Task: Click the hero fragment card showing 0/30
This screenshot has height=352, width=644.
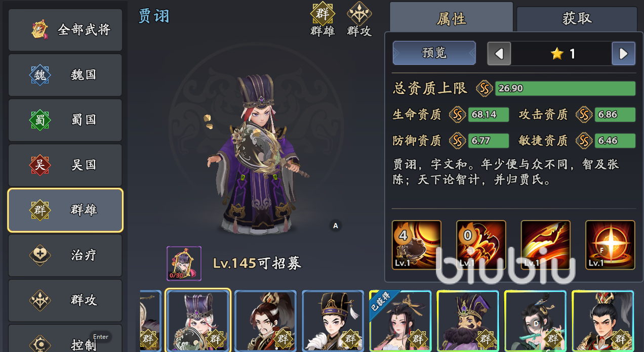Action: 184,263
